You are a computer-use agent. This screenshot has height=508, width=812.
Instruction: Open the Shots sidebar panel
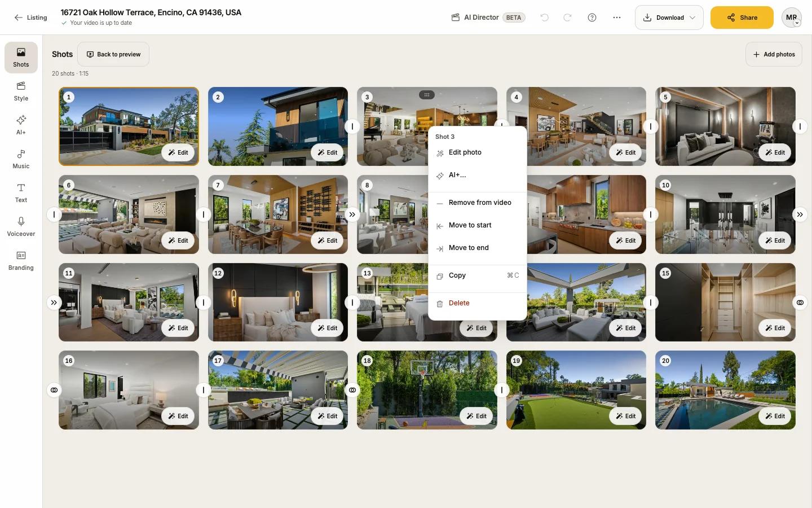click(21, 58)
